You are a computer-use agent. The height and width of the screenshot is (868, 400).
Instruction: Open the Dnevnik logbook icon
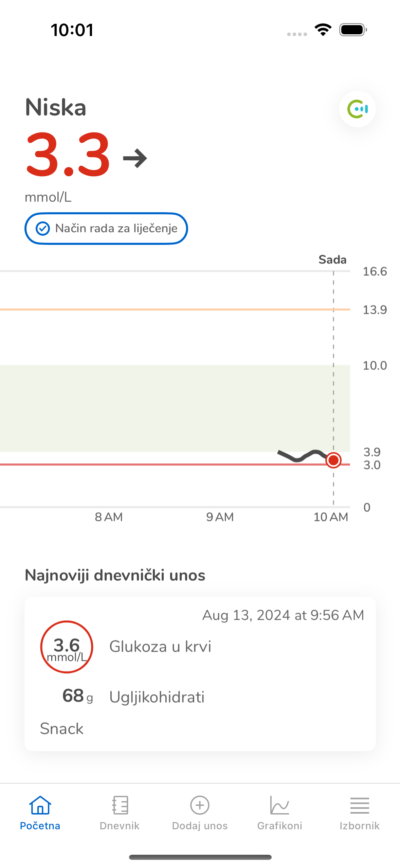pyautogui.click(x=120, y=805)
